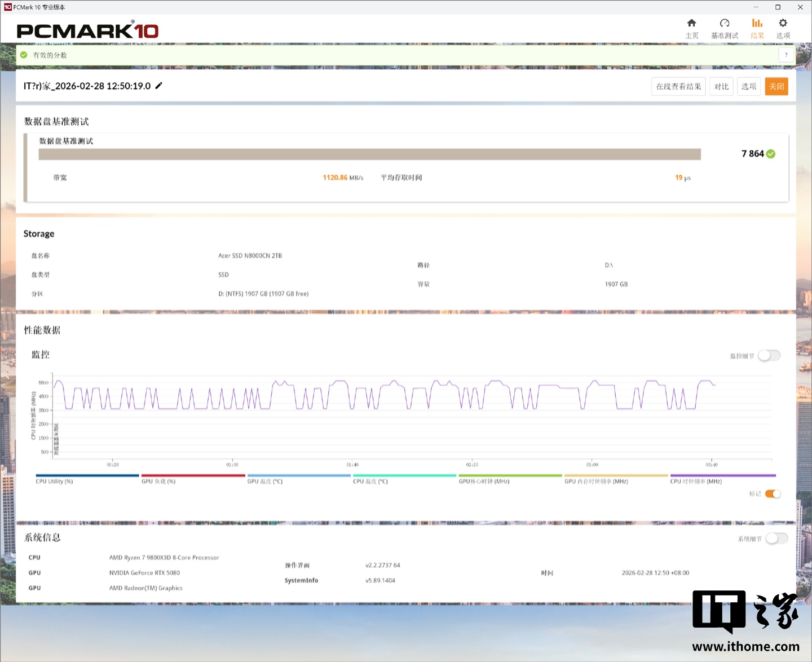Open the Benchmarks gauge icon
Screen dimensions: 812x662
(724, 24)
